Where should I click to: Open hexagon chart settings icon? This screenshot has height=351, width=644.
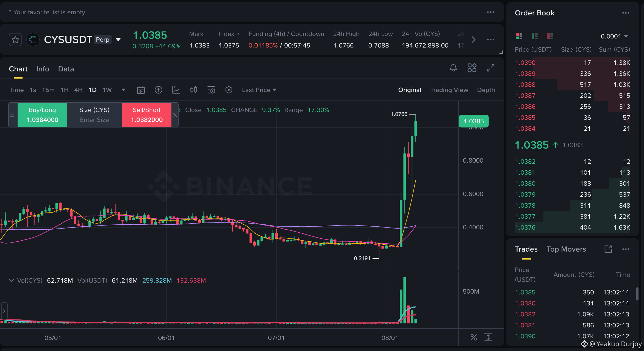pos(229,90)
